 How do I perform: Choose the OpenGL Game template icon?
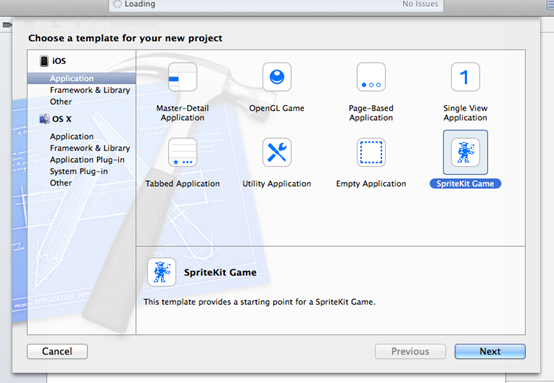pos(277,77)
